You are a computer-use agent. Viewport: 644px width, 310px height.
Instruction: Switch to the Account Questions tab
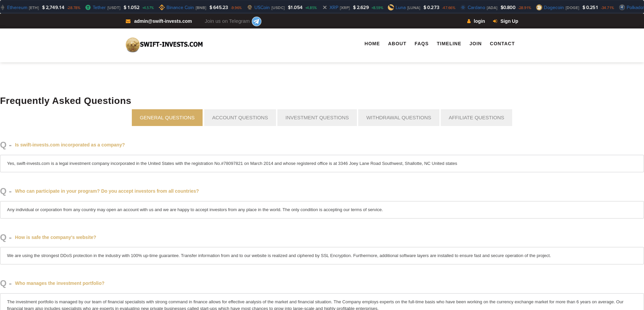240,118
